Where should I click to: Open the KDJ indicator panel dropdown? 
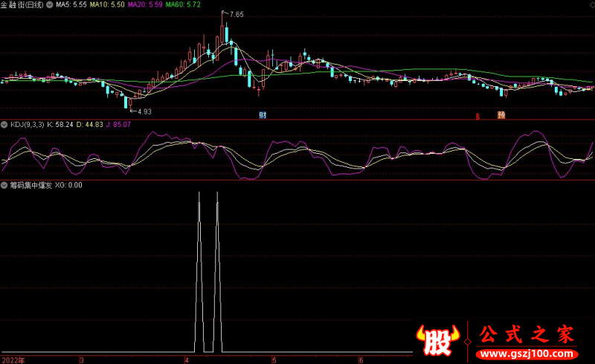pos(4,125)
